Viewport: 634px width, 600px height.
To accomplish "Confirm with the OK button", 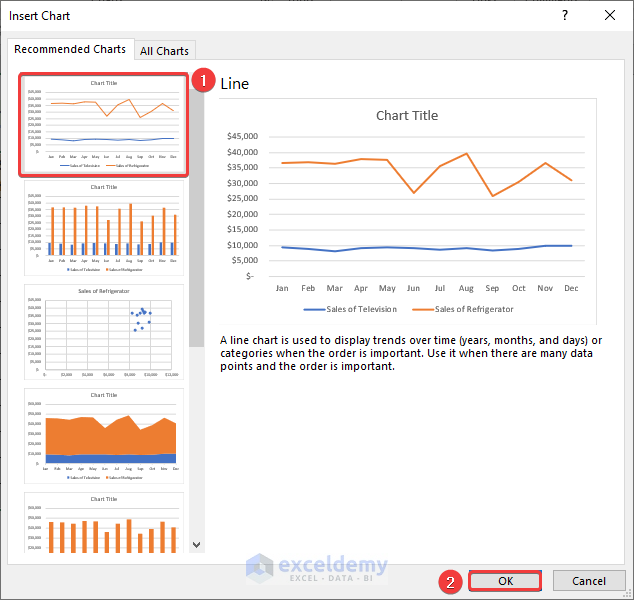I will tap(505, 581).
